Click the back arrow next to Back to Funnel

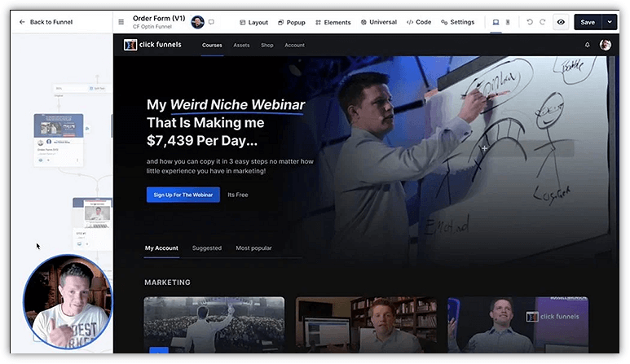pos(22,22)
